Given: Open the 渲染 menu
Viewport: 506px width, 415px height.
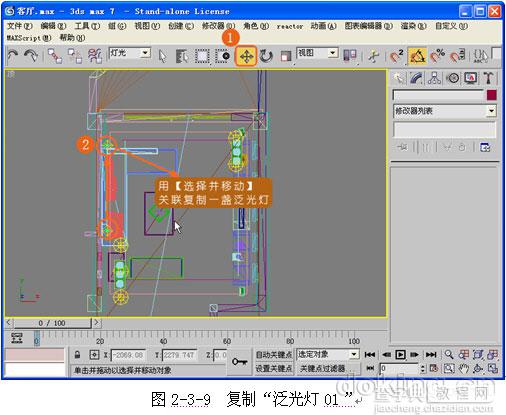Looking at the screenshot, I should [x=413, y=26].
